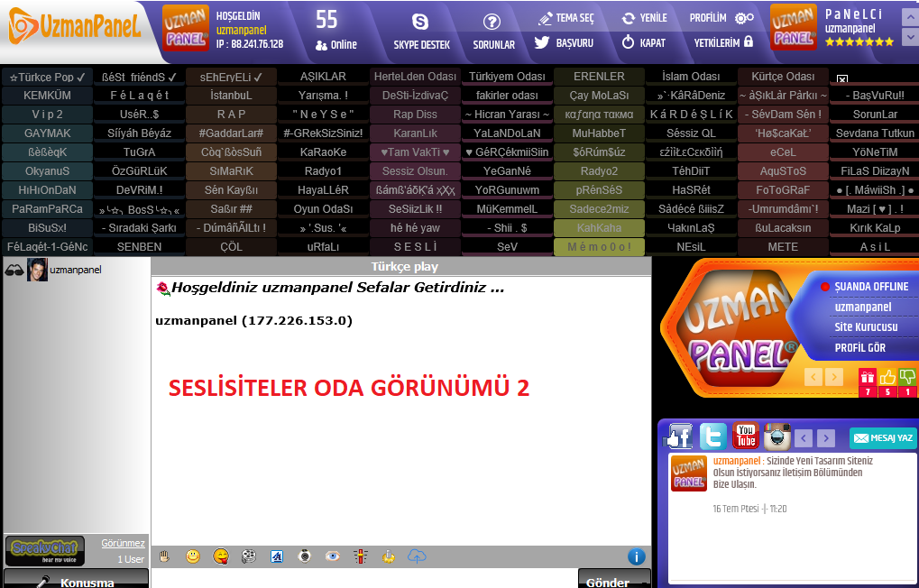
Task: Open the tongue-out emoji picker
Action: (221, 556)
